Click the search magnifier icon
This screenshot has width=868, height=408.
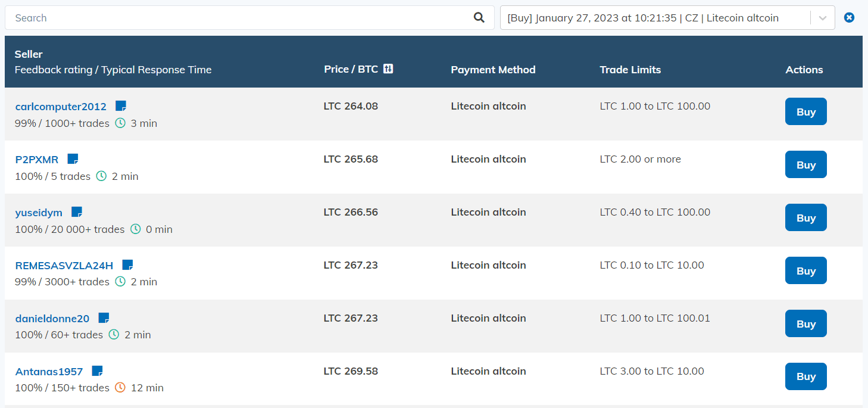(479, 18)
